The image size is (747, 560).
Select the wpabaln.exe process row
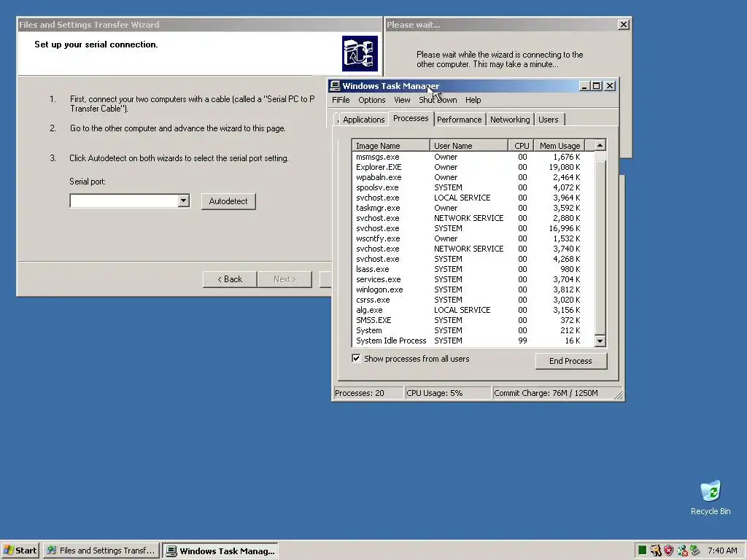click(x=473, y=177)
